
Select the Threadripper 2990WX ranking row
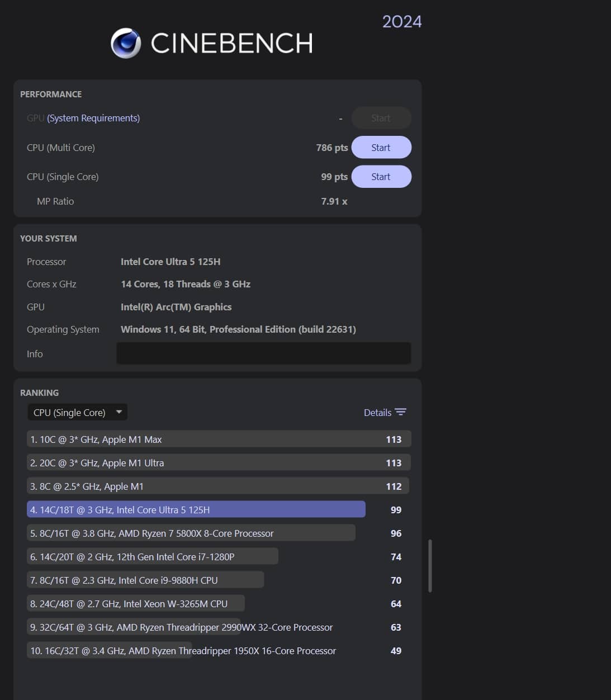(x=181, y=627)
